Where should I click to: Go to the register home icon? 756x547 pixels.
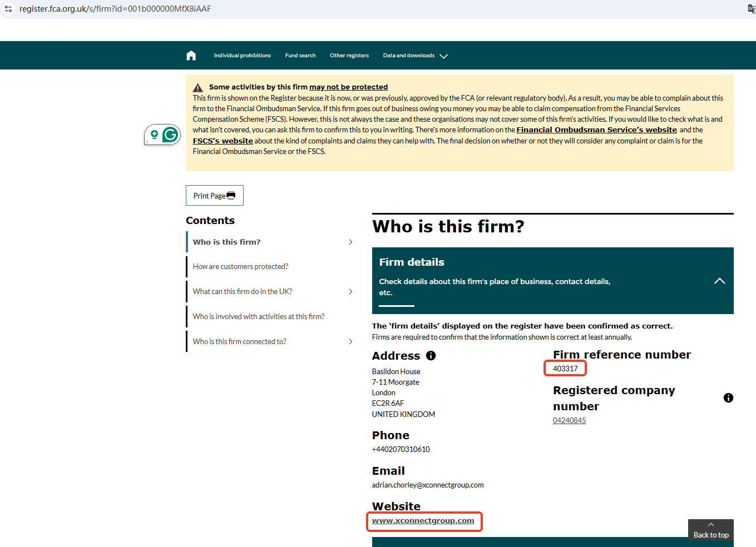(191, 56)
